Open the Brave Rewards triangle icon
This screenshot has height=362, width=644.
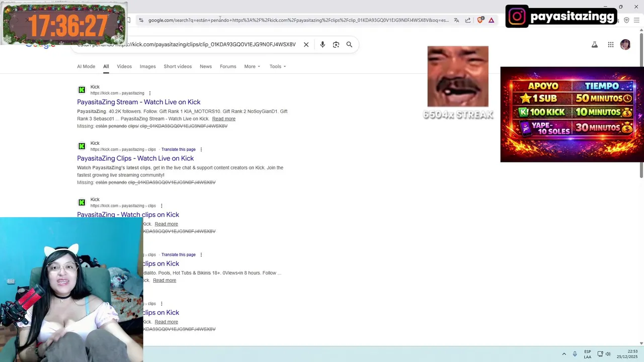tap(491, 20)
